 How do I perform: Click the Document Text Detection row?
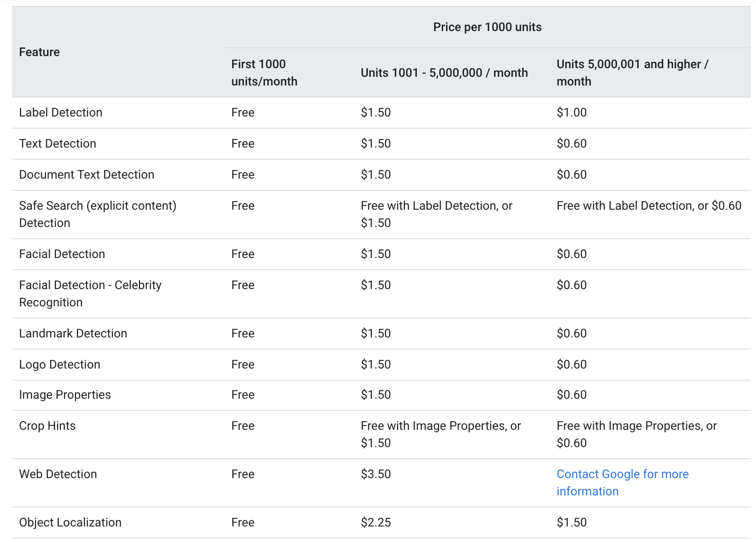click(x=86, y=174)
